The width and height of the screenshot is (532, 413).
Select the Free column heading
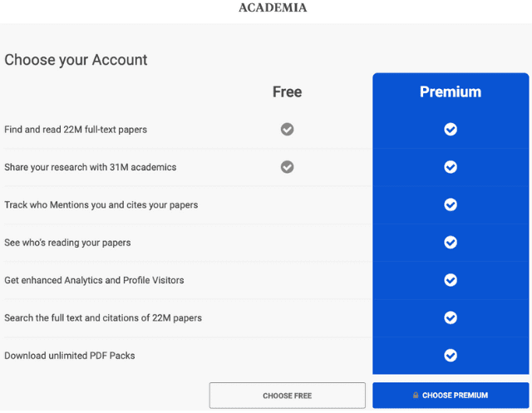click(x=287, y=92)
